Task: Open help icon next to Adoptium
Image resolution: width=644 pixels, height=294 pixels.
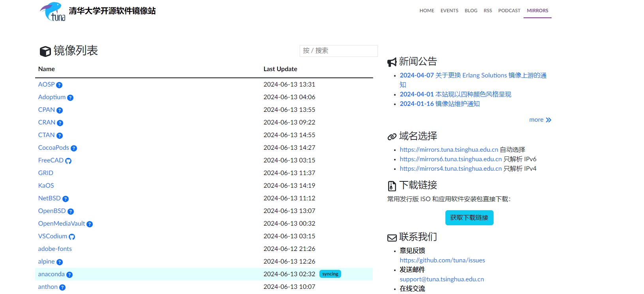Action: tap(70, 98)
